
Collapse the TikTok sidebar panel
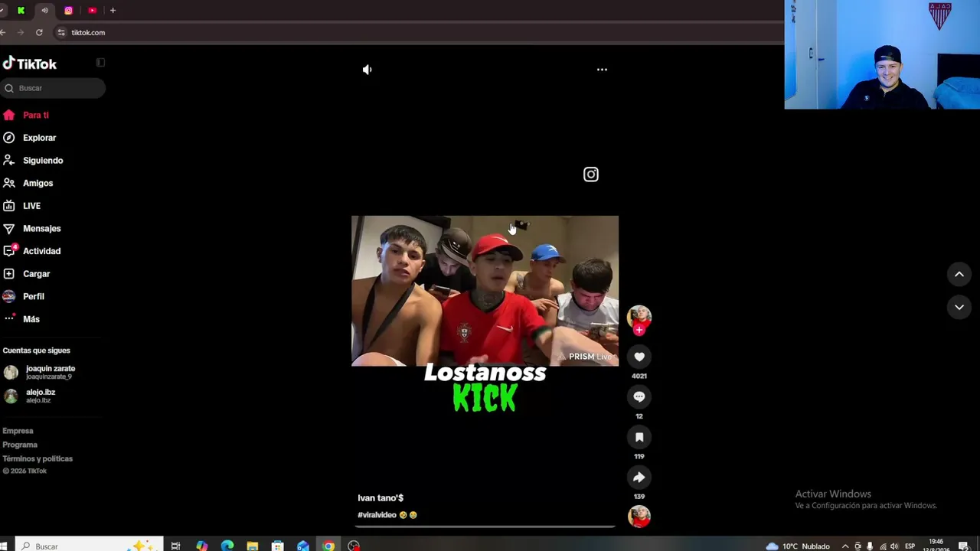tap(100, 63)
